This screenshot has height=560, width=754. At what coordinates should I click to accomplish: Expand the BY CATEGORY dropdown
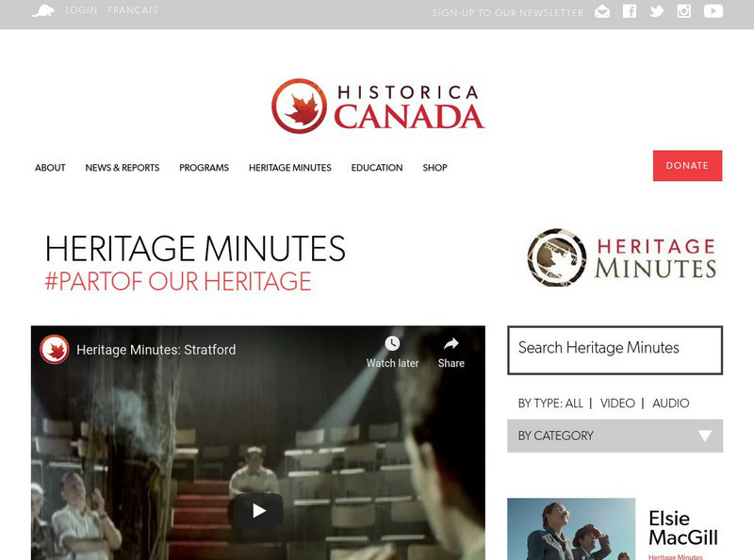(615, 436)
